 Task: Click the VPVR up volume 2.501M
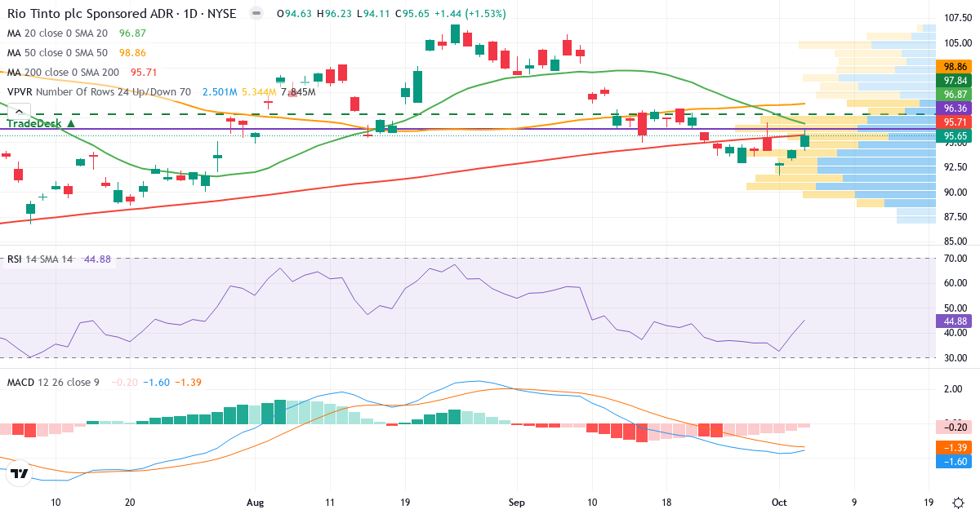(220, 91)
